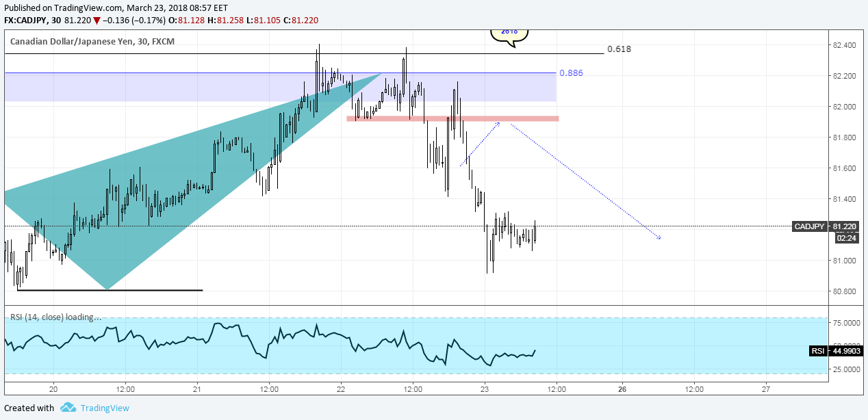This screenshot has width=868, height=420.
Task: Click the CADJPY price tag on axis
Action: [810, 226]
